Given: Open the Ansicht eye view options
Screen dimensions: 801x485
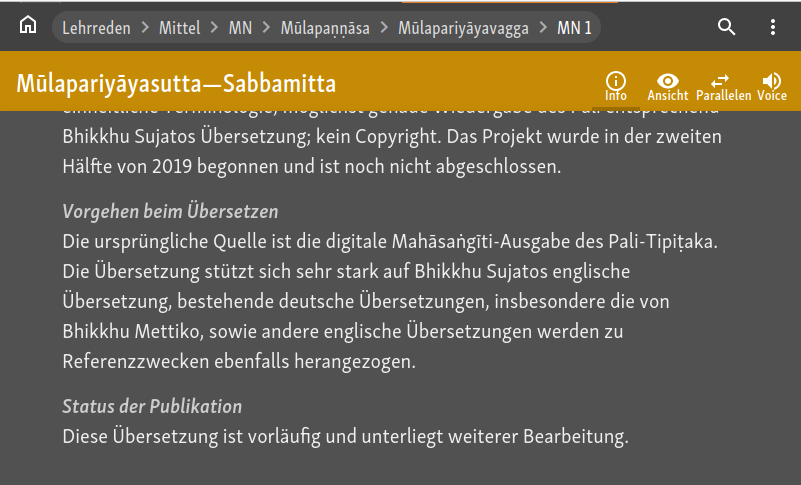Looking at the screenshot, I should tap(668, 86).
